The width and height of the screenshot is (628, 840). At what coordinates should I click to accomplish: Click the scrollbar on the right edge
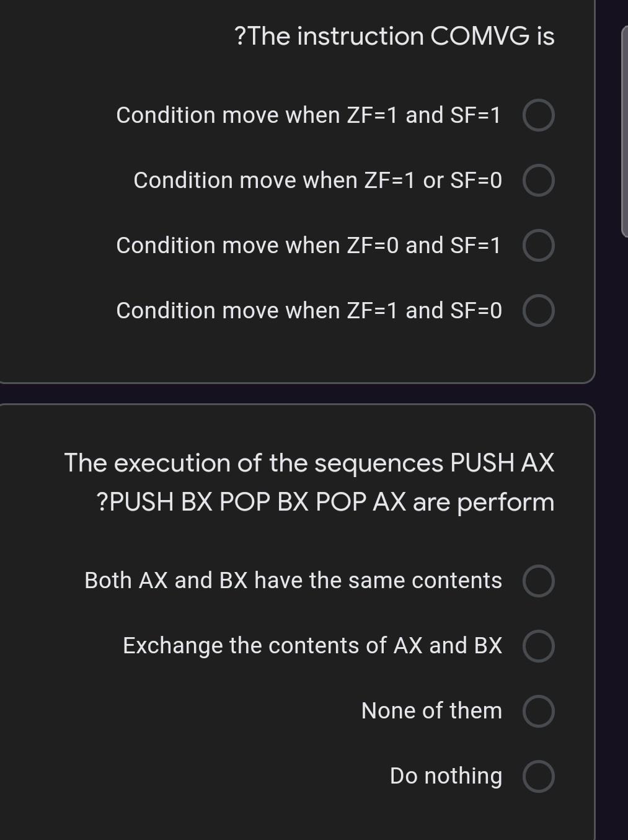[624, 130]
